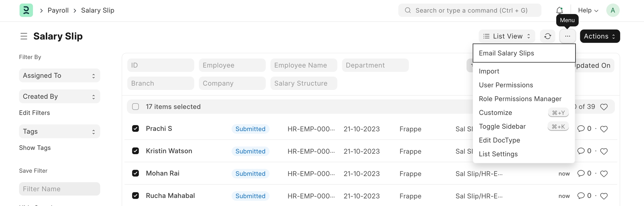
Task: Click the user avatar A
Action: (613, 10)
